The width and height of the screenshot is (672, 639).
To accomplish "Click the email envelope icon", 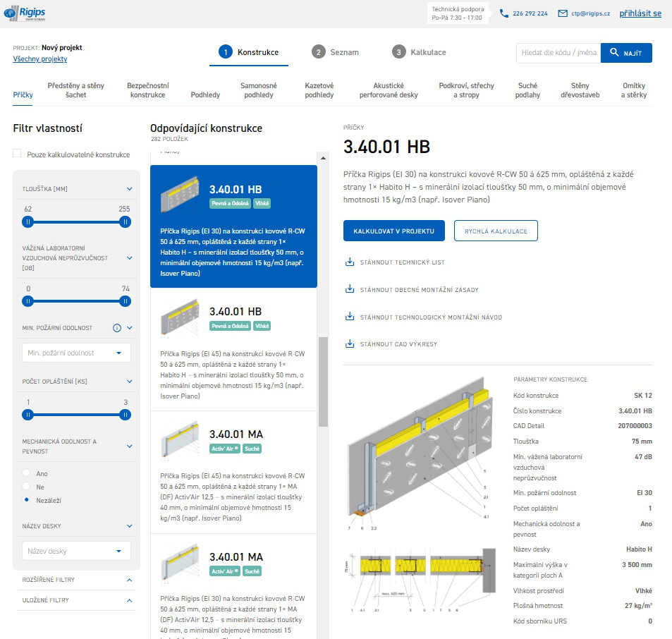I will [x=562, y=13].
